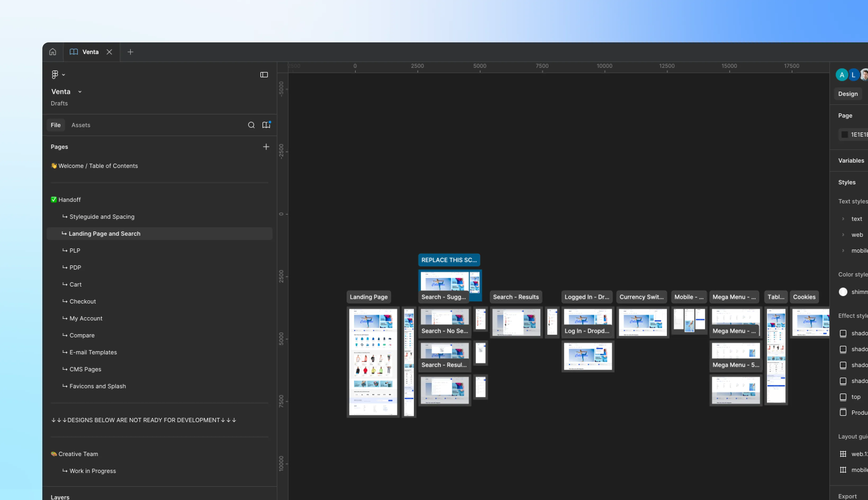Image resolution: width=868 pixels, height=500 pixels.
Task: Close the Venta file tab
Action: click(x=109, y=52)
